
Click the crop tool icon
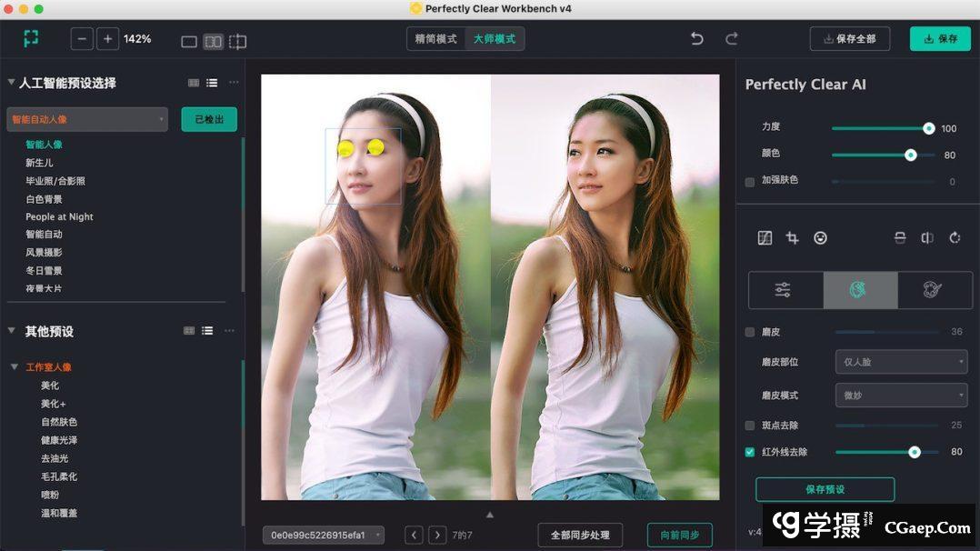[793, 238]
